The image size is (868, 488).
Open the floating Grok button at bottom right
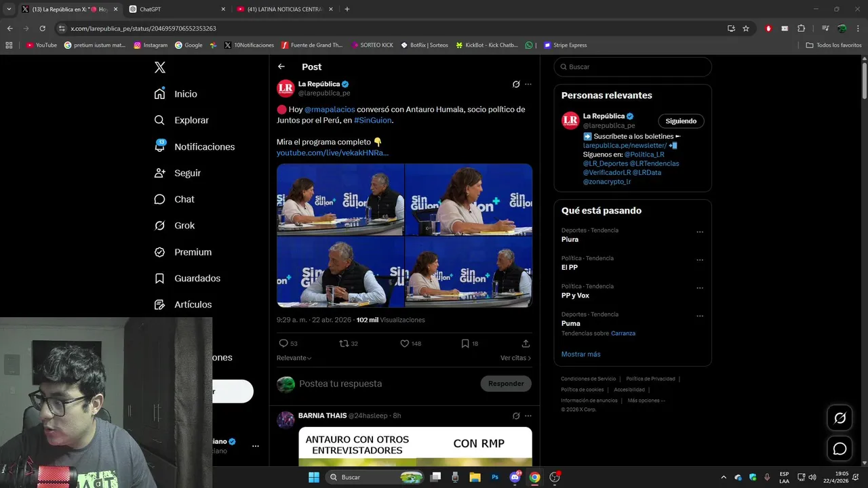click(840, 418)
